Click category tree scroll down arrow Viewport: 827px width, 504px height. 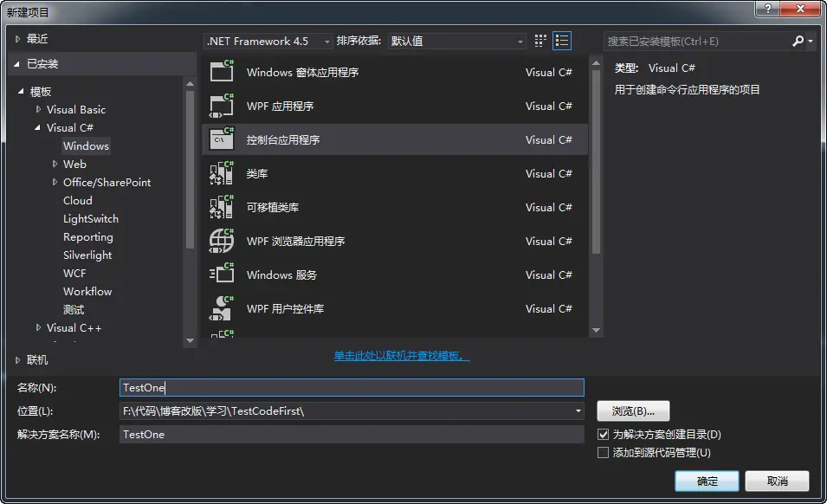pos(190,340)
